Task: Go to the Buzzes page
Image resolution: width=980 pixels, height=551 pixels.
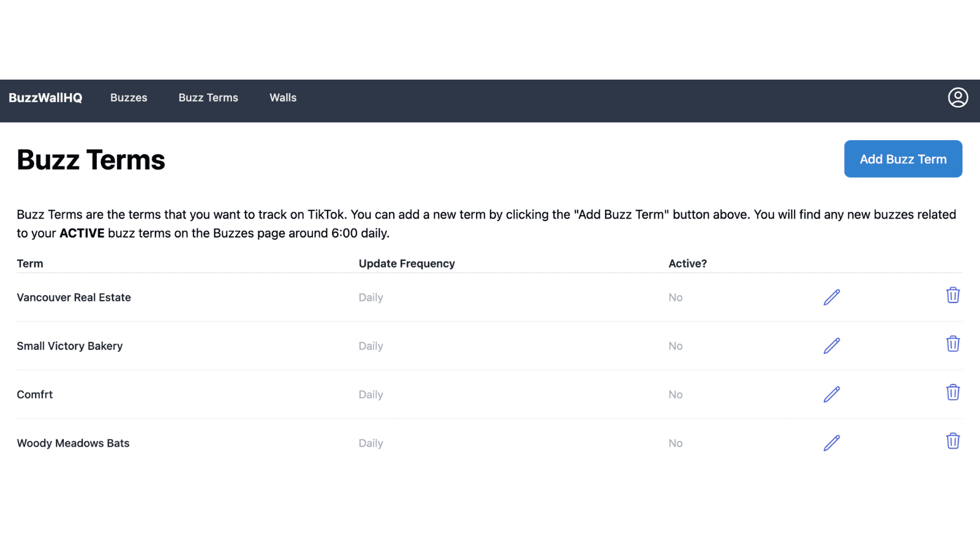Action: tap(129, 98)
